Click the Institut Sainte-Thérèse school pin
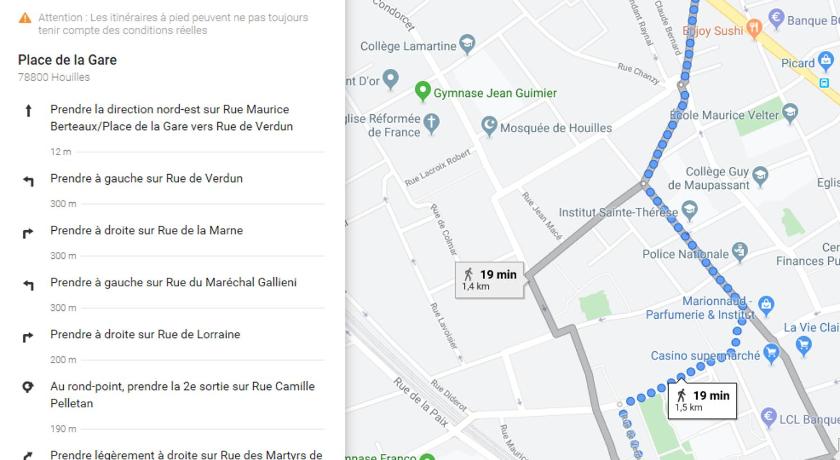This screenshot has height=460, width=840. [x=689, y=210]
